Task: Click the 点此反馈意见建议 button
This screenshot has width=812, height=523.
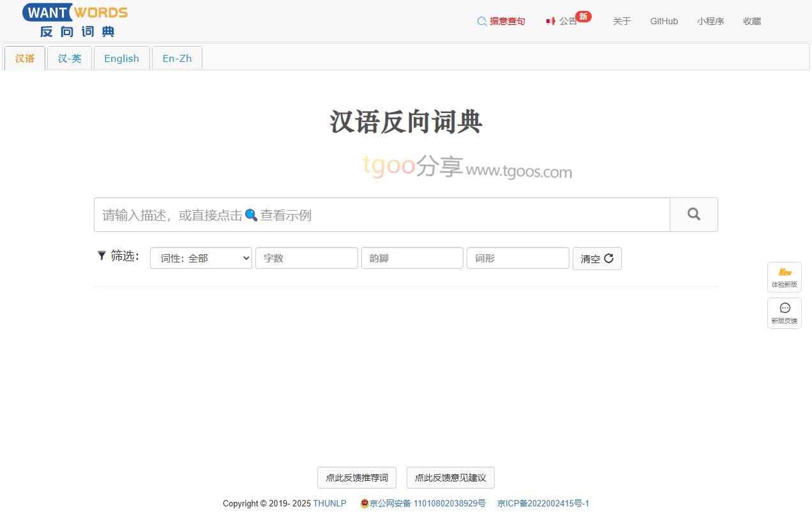Action: 450,478
